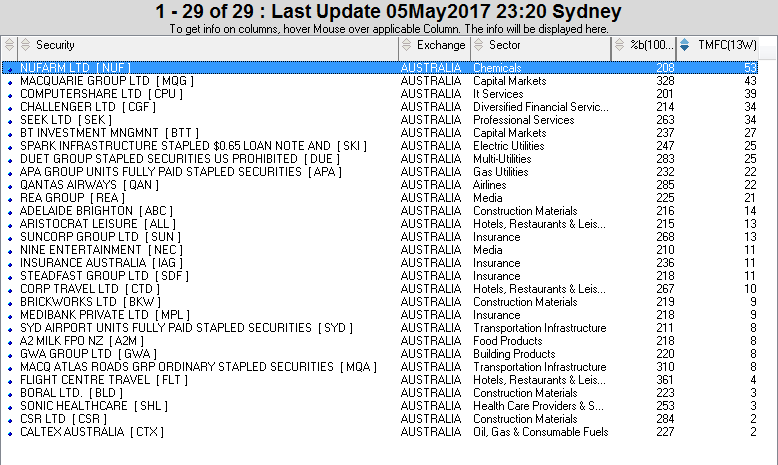Click Oil, Gas & Consumable Fuels sector cell

[541, 431]
